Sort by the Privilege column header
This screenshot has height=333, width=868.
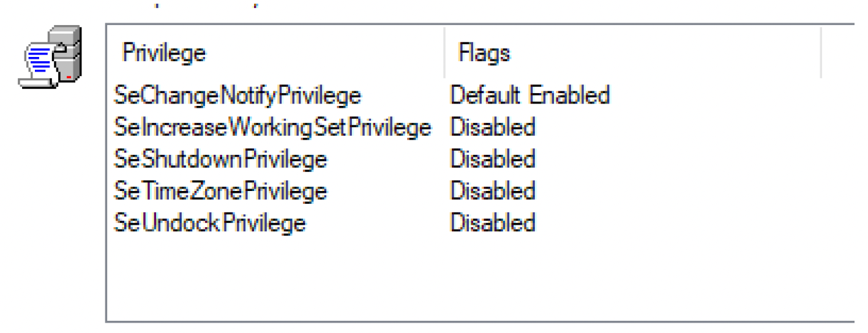coord(164,53)
